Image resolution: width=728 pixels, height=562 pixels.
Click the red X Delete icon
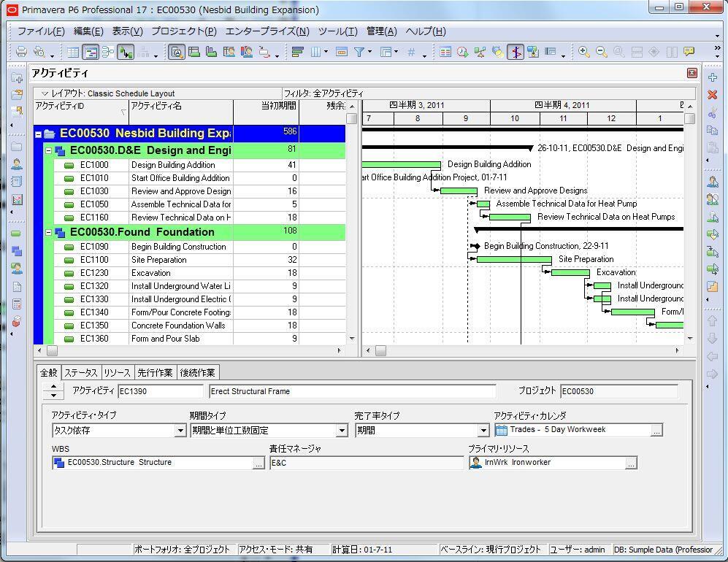tap(712, 95)
